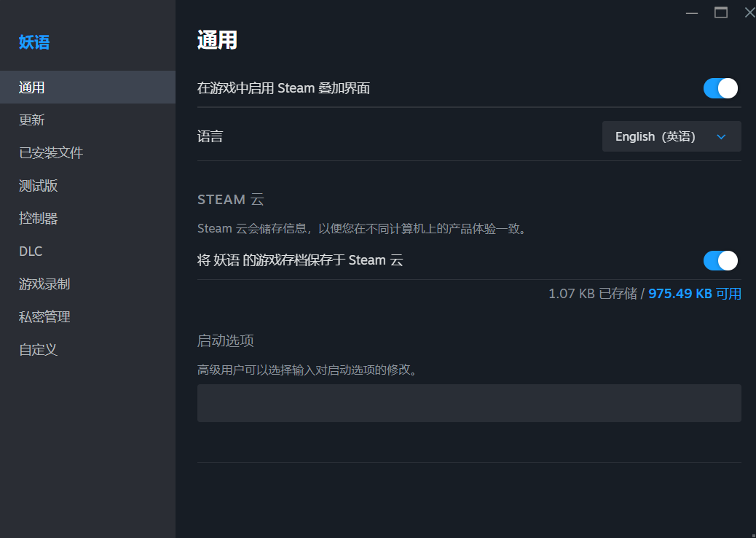Click the STEAM 云 section heading
The image size is (756, 538).
[230, 199]
